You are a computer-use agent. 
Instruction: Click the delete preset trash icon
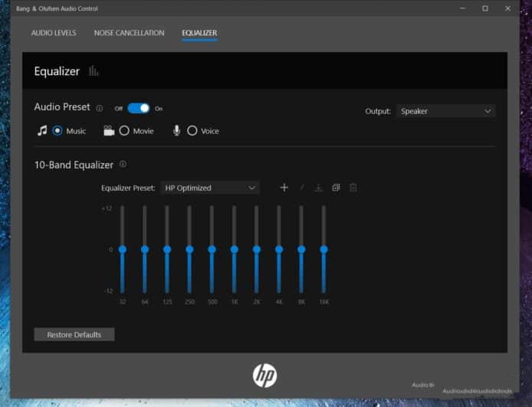click(x=353, y=188)
